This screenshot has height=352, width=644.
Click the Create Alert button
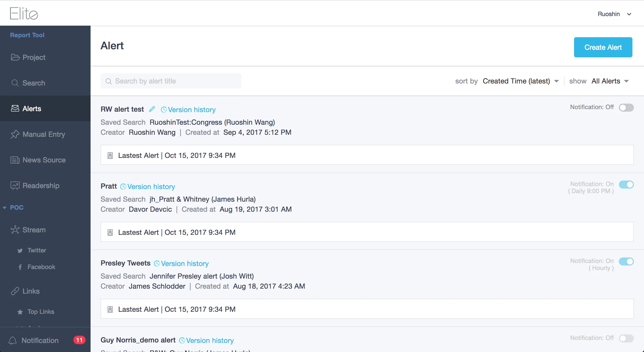click(x=603, y=47)
